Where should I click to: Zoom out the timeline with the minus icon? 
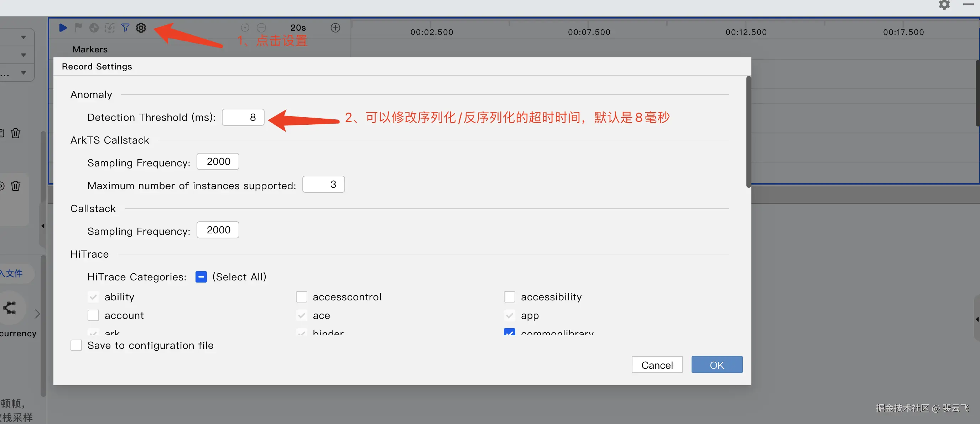coord(261,28)
